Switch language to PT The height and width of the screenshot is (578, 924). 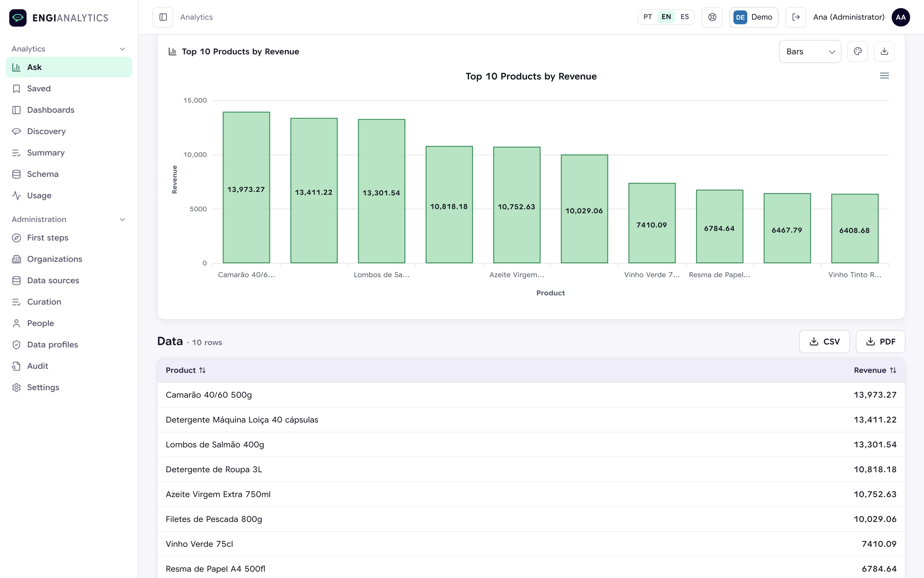click(648, 17)
